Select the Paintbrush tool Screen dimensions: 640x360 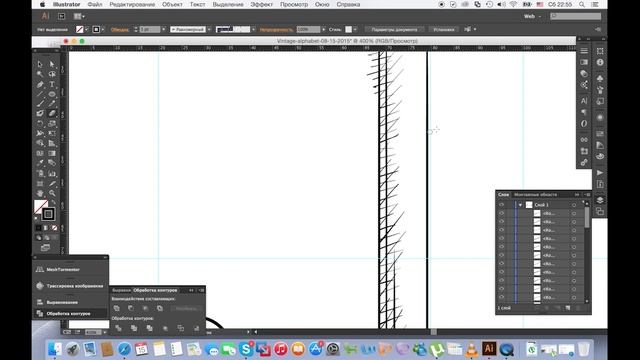(40, 104)
